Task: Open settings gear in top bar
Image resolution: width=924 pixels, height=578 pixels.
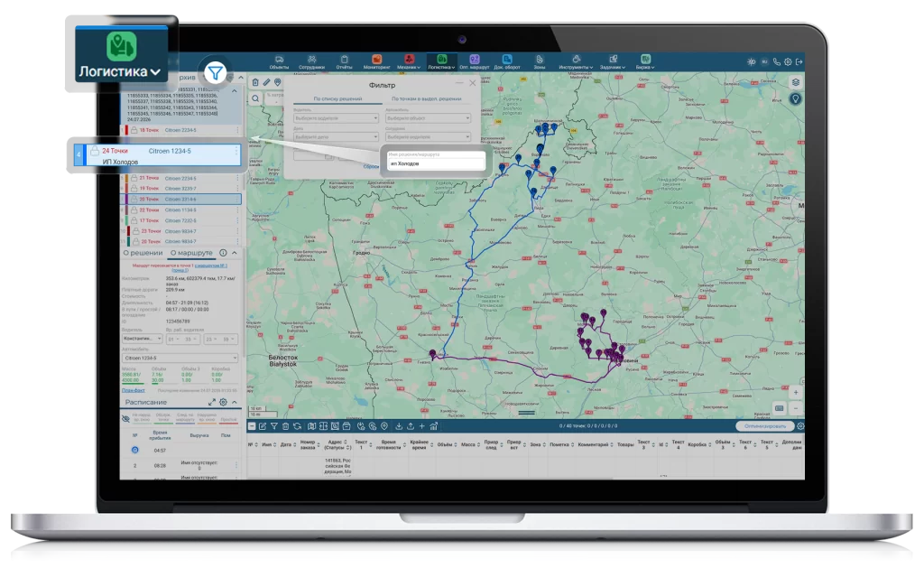Action: coord(788,61)
